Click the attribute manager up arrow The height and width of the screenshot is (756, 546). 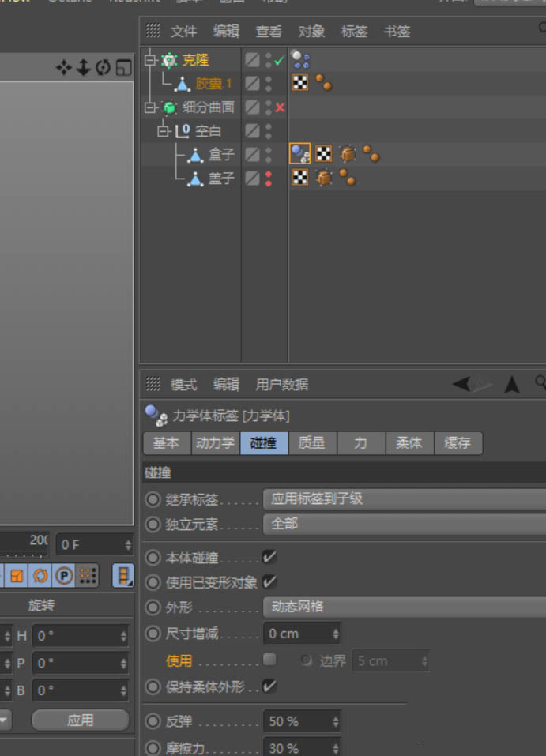511,385
